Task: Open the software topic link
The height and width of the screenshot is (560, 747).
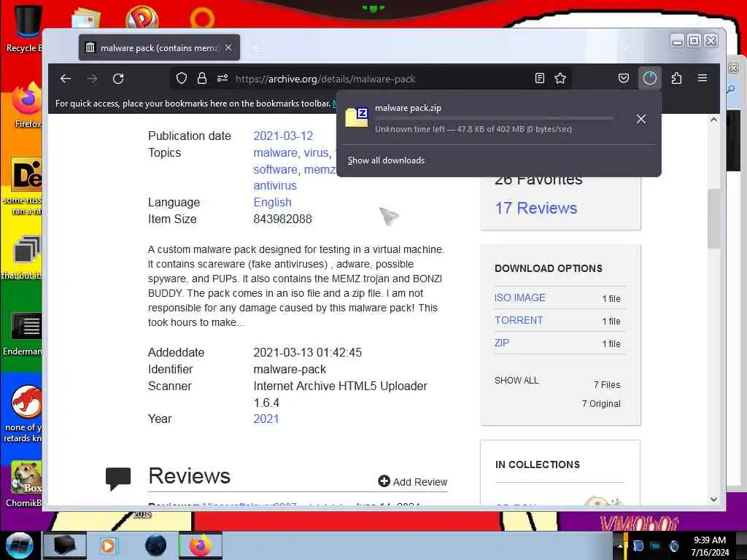Action: (x=276, y=169)
